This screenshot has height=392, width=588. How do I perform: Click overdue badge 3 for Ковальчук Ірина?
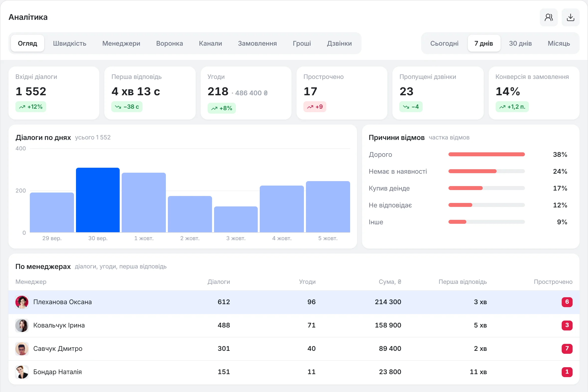567,325
